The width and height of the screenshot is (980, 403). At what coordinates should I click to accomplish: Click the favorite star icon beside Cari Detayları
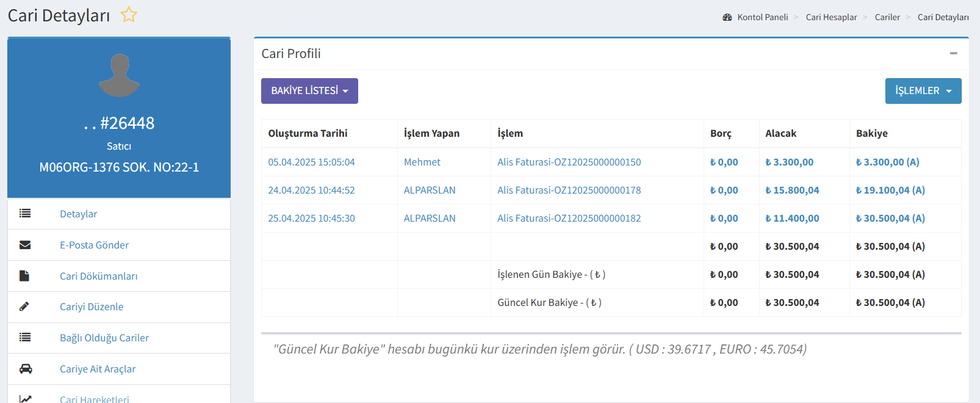click(129, 15)
